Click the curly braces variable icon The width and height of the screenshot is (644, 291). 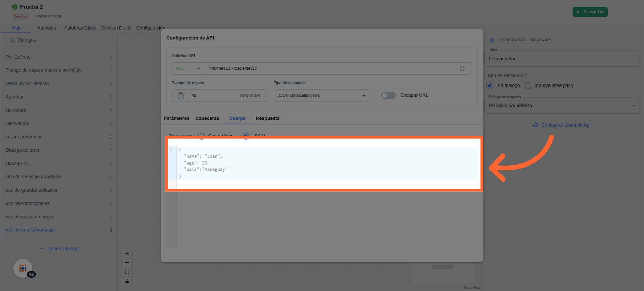click(462, 68)
